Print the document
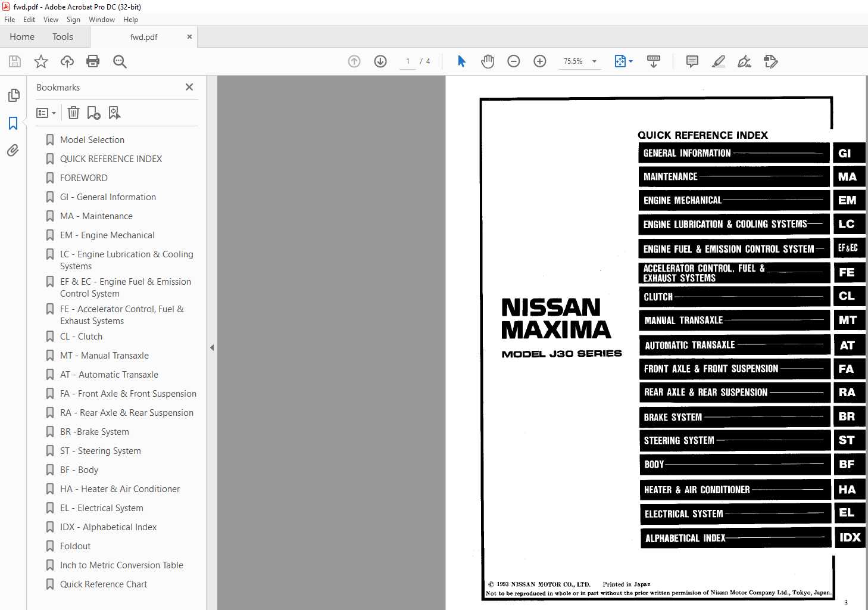 pyautogui.click(x=93, y=61)
